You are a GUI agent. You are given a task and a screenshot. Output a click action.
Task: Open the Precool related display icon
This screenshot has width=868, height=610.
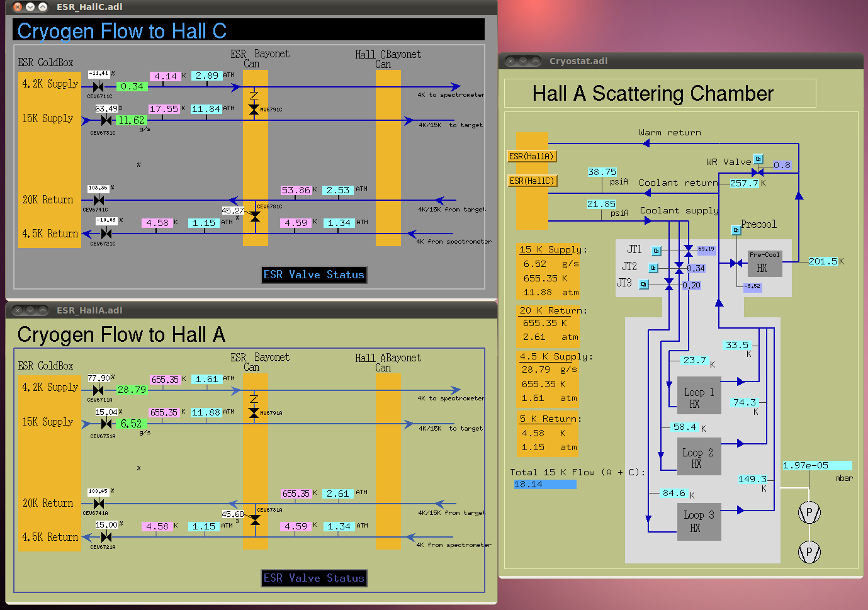[x=736, y=230]
